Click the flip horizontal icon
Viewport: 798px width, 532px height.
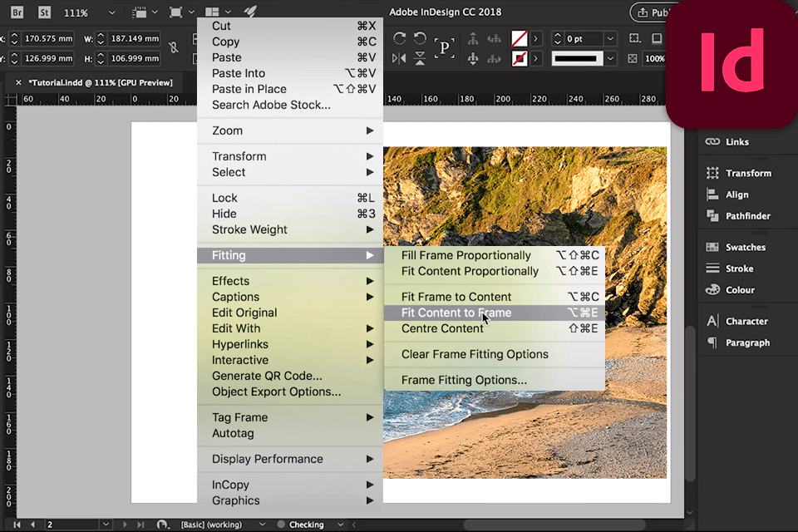(x=400, y=59)
